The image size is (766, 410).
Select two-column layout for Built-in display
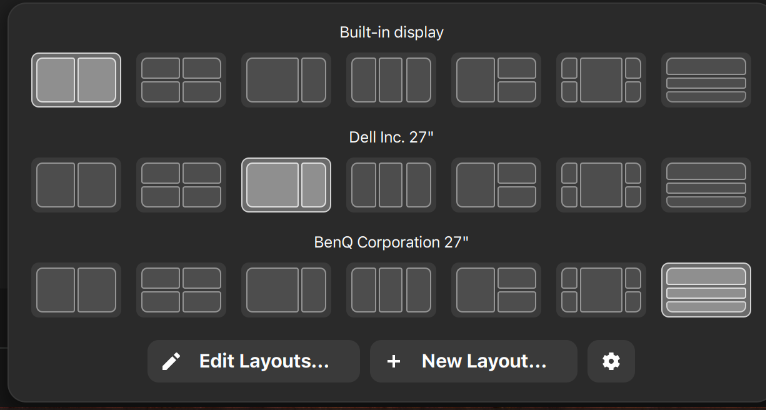click(x=76, y=80)
